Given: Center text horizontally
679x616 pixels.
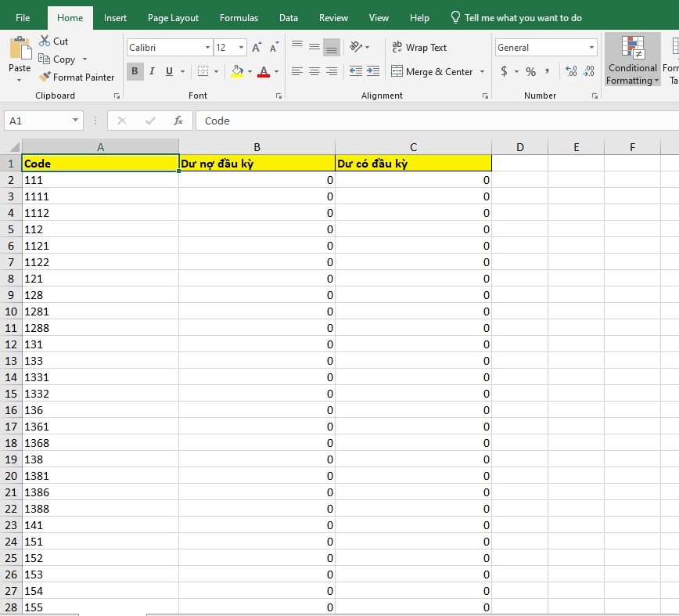Looking at the screenshot, I should click(314, 71).
